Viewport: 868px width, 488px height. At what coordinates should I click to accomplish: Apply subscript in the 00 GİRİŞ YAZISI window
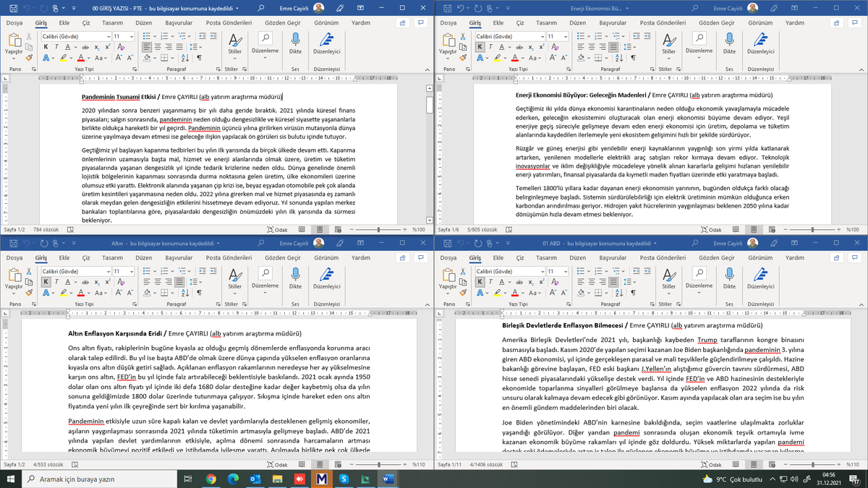coord(96,47)
